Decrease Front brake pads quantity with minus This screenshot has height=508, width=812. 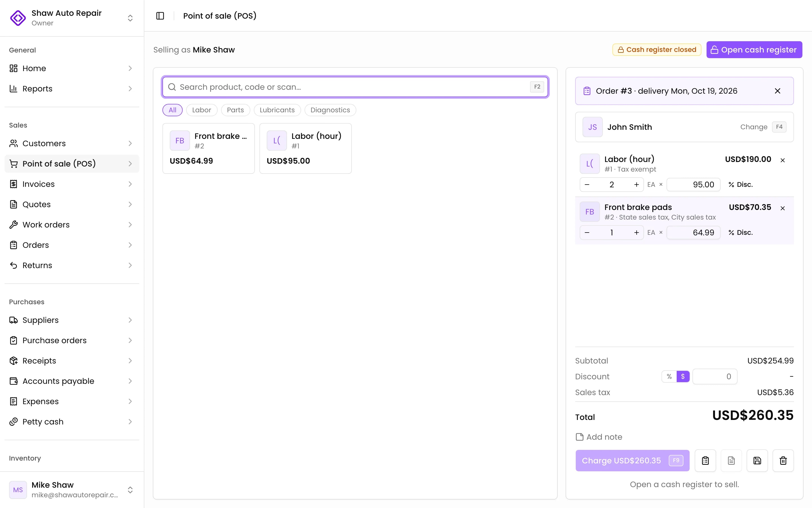coord(587,233)
